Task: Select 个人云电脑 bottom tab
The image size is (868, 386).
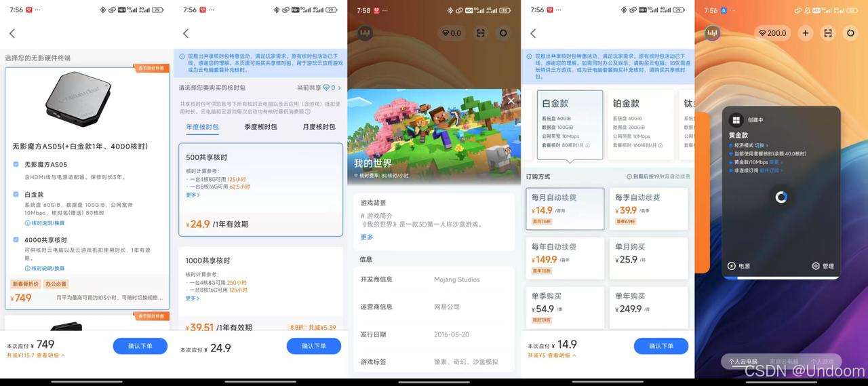Action: click(x=743, y=362)
